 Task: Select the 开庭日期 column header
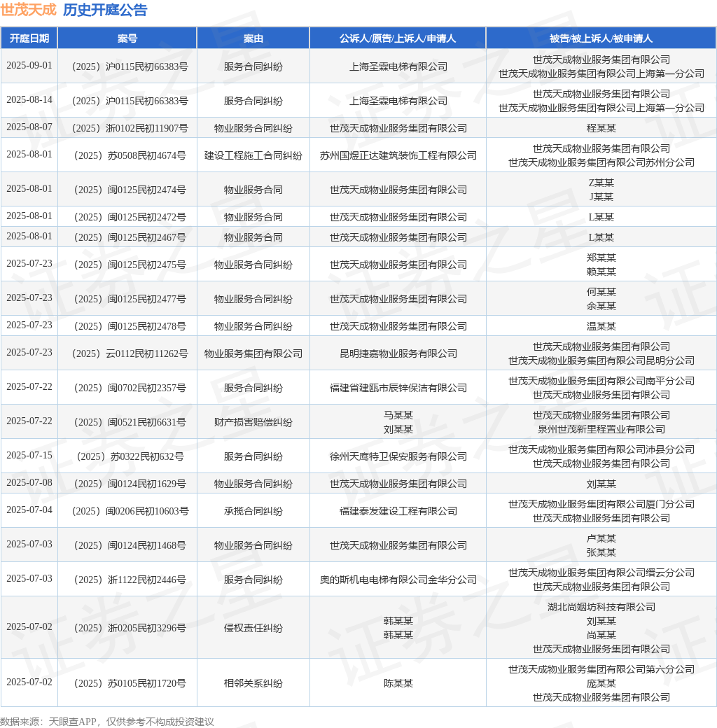29,38
